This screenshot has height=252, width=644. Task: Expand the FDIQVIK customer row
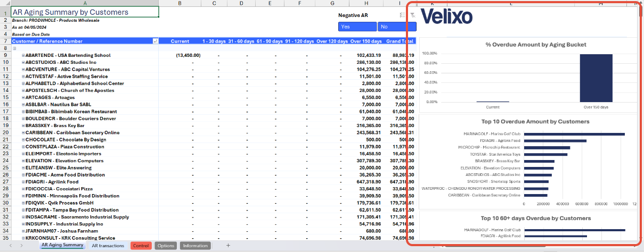[23, 203]
